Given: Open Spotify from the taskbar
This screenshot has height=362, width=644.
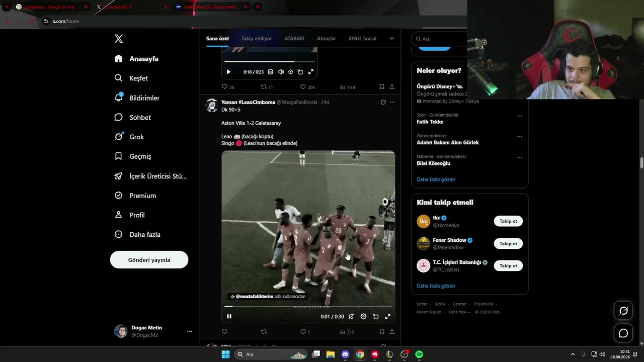Looking at the screenshot, I should click(x=419, y=354).
